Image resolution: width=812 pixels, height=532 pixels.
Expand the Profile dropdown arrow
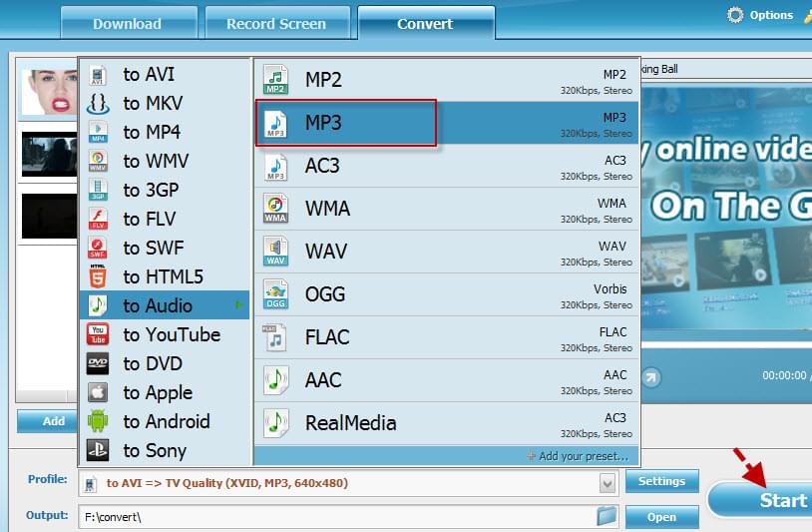(608, 483)
